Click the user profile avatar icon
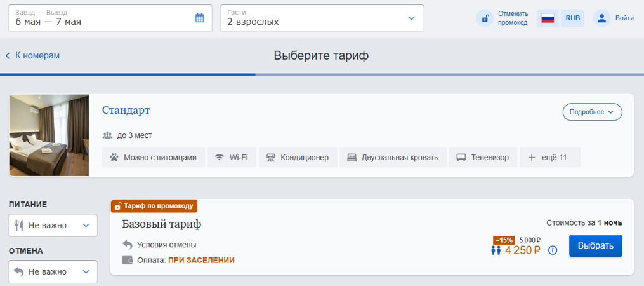The height and width of the screenshot is (286, 644). click(601, 18)
